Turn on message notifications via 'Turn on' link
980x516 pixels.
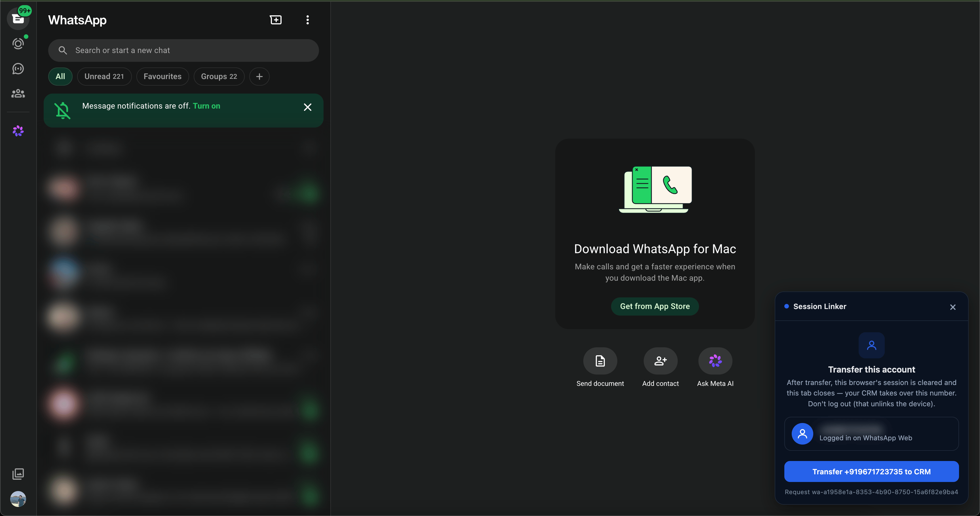point(206,106)
